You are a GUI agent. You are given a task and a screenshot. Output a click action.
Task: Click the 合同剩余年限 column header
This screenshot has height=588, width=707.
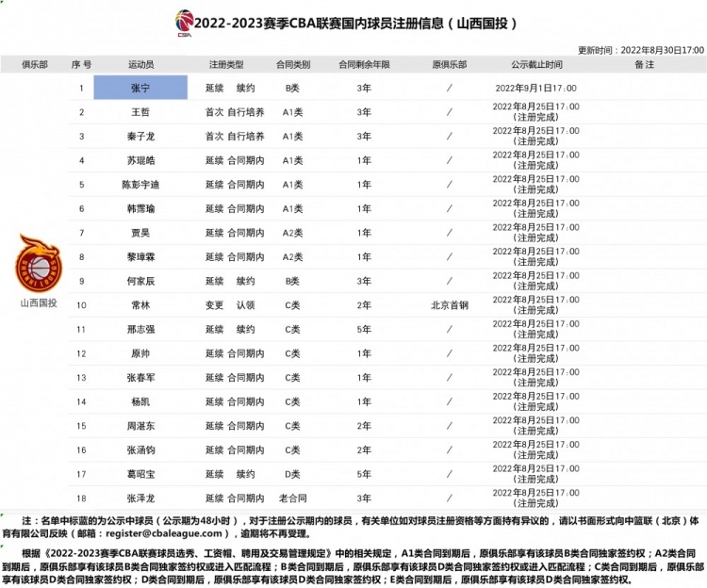(x=364, y=64)
